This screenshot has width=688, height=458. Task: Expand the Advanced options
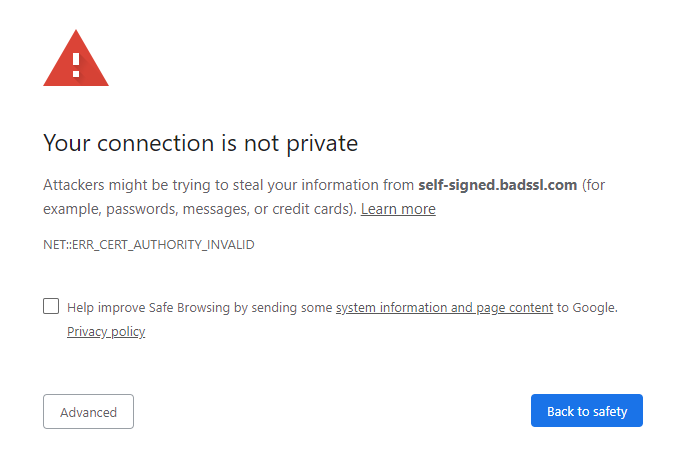pos(88,411)
